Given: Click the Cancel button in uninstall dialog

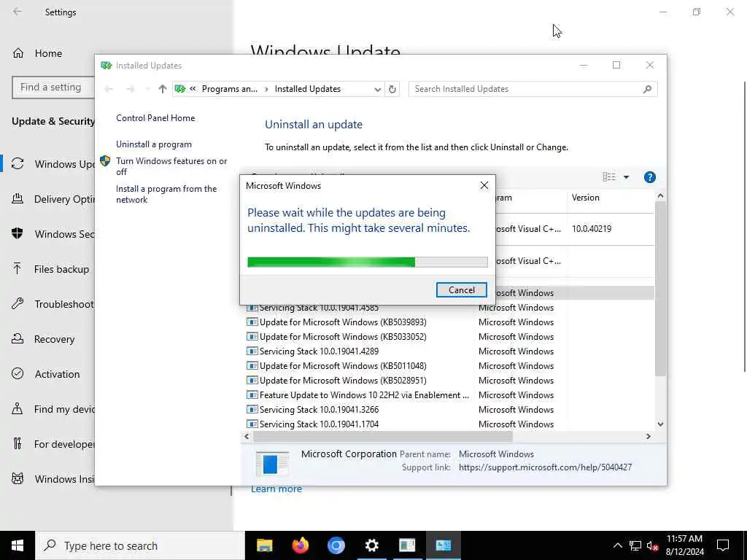Looking at the screenshot, I should tap(461, 290).
